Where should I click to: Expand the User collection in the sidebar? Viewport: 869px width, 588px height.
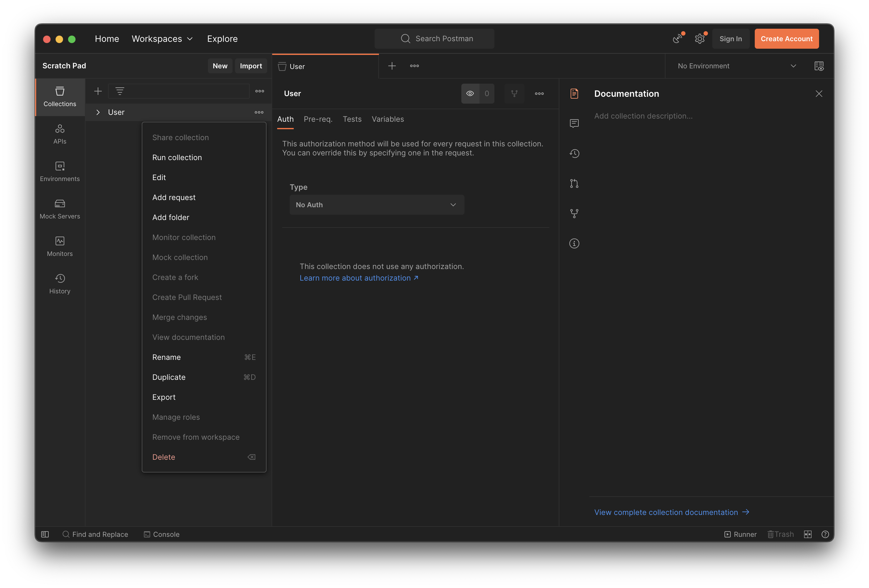98,112
